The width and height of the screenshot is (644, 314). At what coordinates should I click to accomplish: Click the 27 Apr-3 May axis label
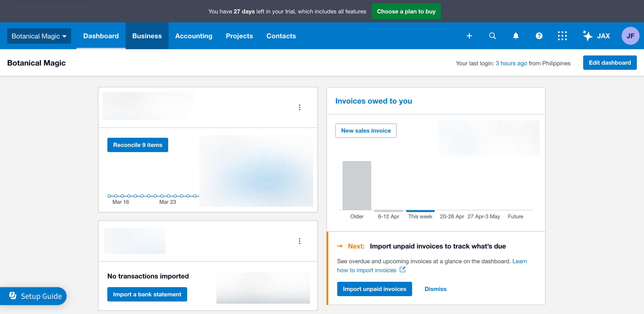click(x=484, y=216)
